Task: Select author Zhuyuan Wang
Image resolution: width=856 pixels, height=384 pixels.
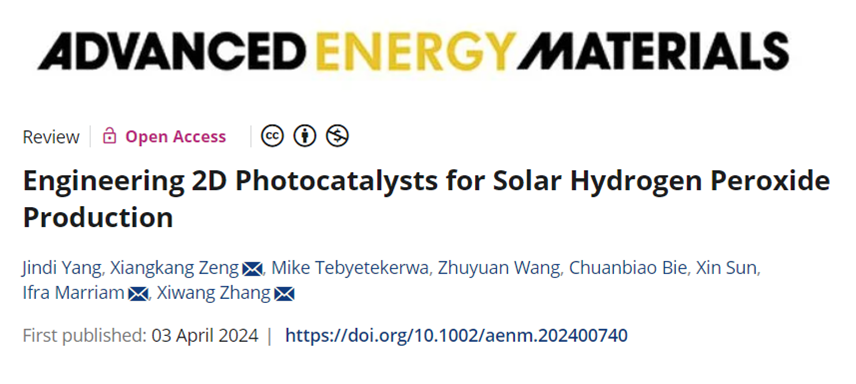Action: point(498,268)
